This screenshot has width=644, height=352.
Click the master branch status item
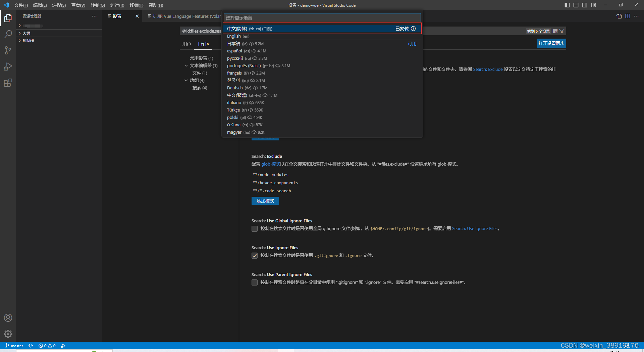(14, 346)
